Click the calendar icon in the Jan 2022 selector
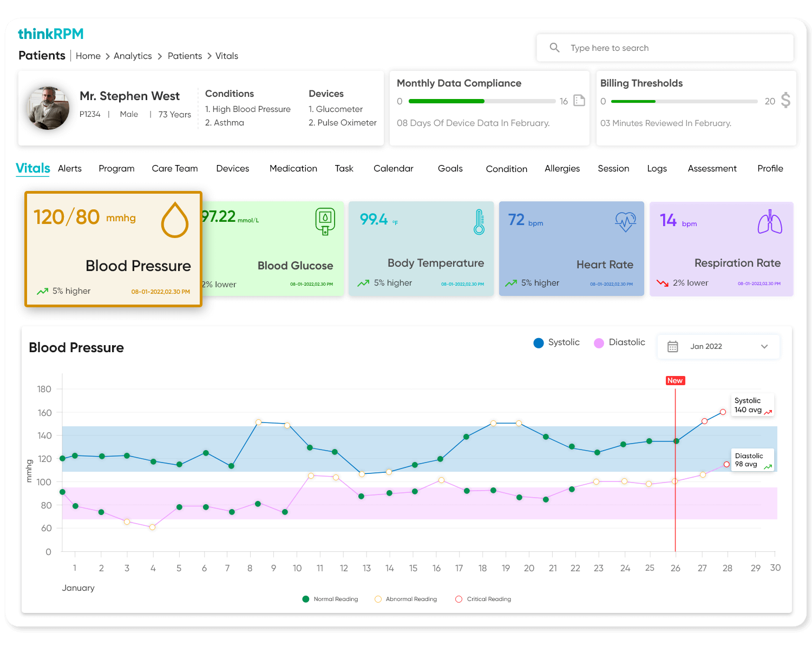Image resolution: width=812 pixels, height=660 pixels. coord(673,346)
